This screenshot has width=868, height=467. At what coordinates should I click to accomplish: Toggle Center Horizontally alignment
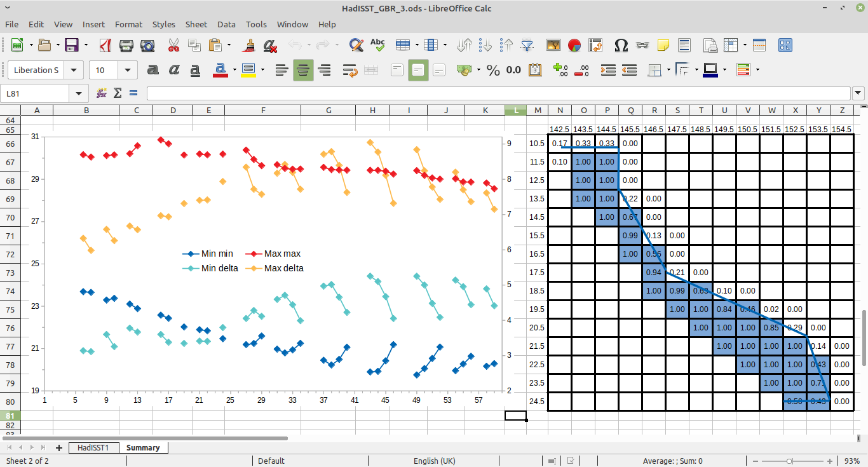coord(303,70)
